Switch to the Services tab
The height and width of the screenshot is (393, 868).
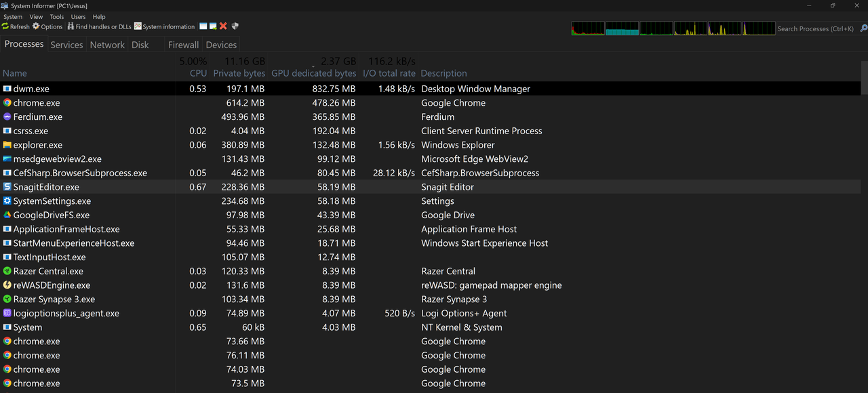pos(66,45)
